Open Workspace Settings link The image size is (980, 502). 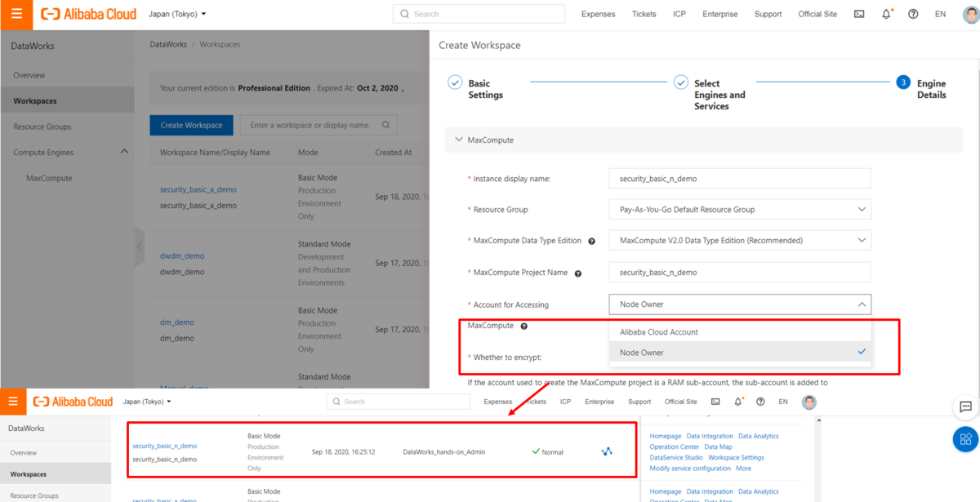click(737, 457)
